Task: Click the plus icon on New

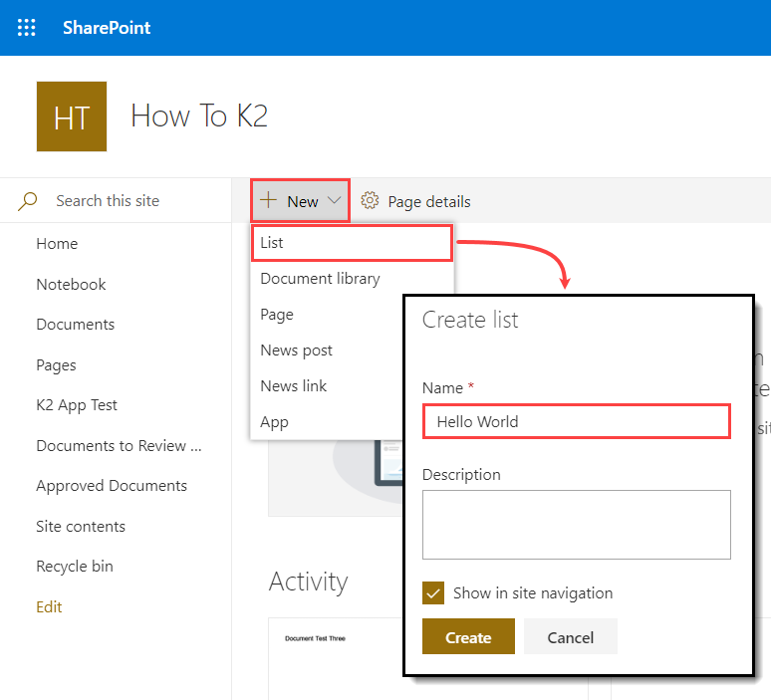Action: (268, 200)
